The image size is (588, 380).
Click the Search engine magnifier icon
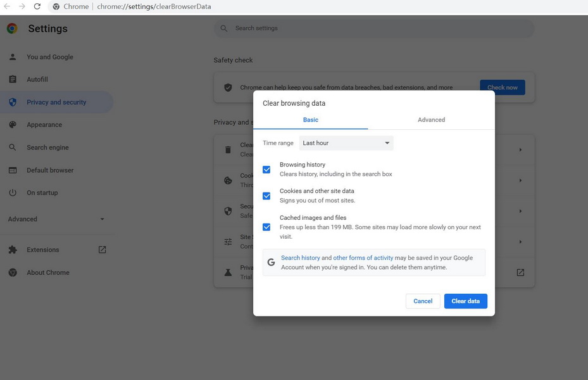[13, 148]
